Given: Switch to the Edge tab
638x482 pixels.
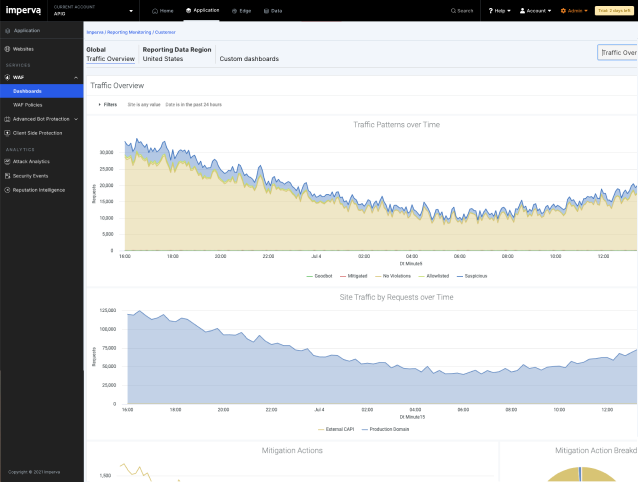Looking at the screenshot, I should tap(243, 11).
